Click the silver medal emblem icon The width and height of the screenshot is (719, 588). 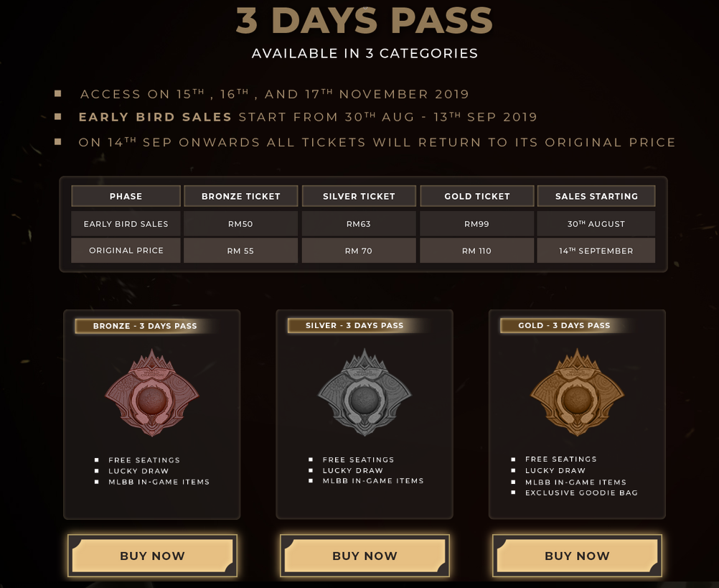[x=365, y=393]
